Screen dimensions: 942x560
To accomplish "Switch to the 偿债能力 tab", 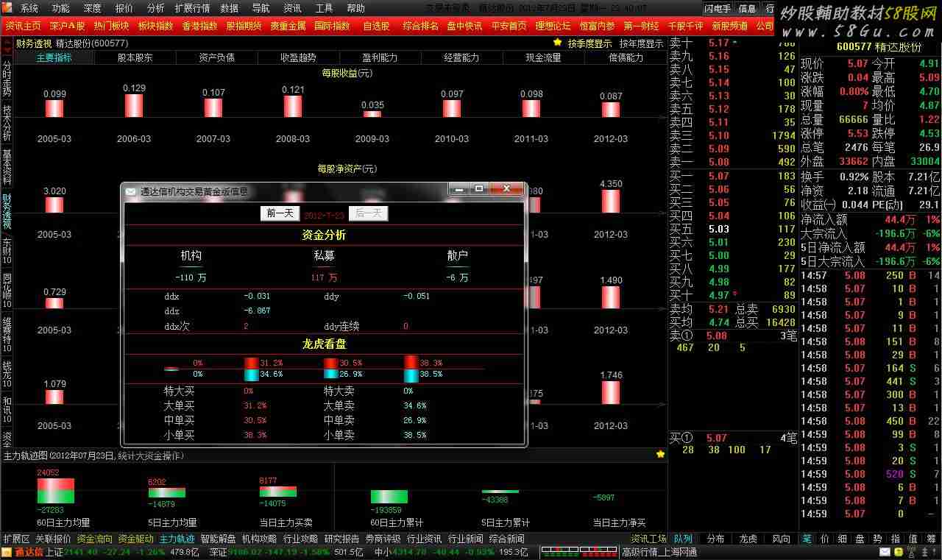I will (x=626, y=57).
